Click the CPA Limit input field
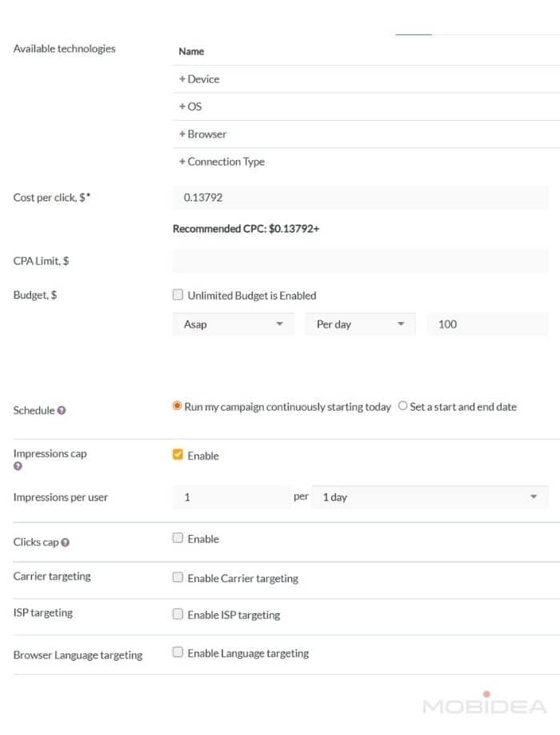 click(360, 261)
